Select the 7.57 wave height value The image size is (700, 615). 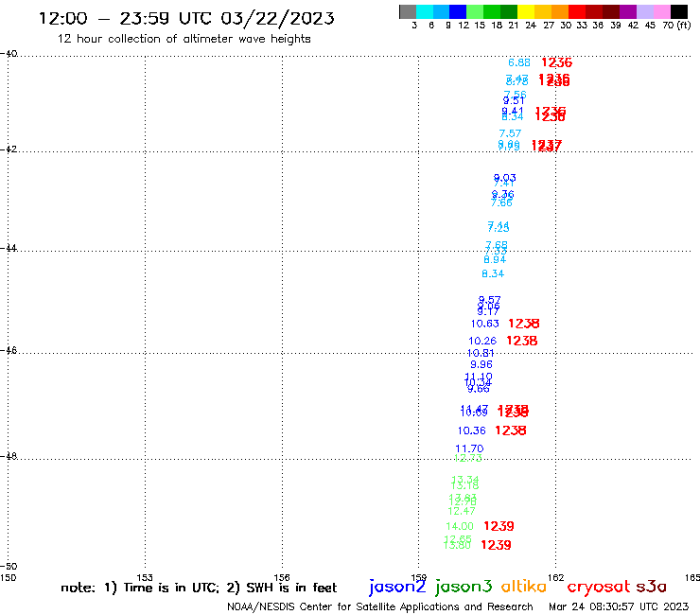point(510,133)
